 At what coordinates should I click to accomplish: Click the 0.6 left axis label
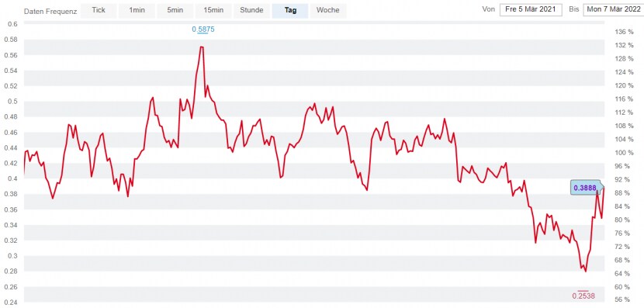point(12,24)
